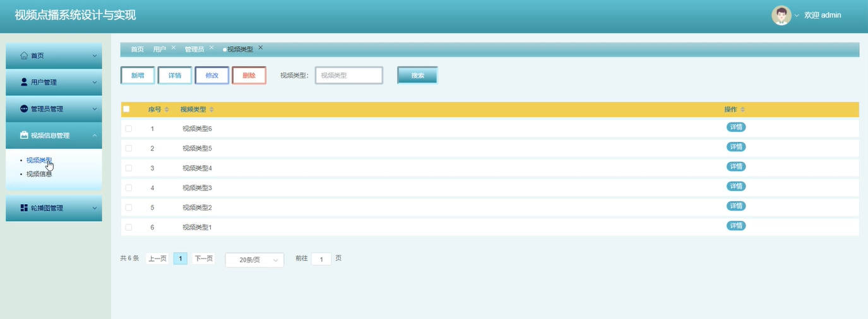Expand the 轮播图管理 menu chevron
The image size is (868, 319).
pos(95,208)
